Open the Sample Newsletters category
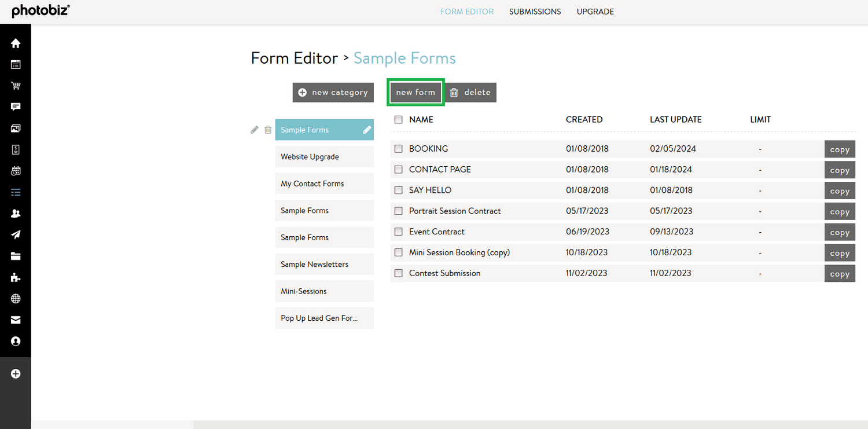Screen dimensions: 868x429 [x=325, y=264]
